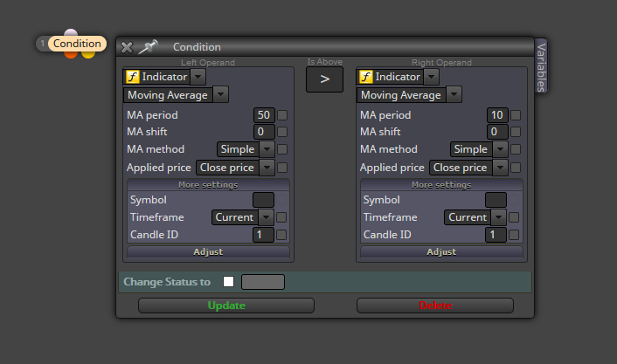The height and width of the screenshot is (364, 617).
Task: Toggle checkbox next to right Timeframe
Action: [x=514, y=217]
